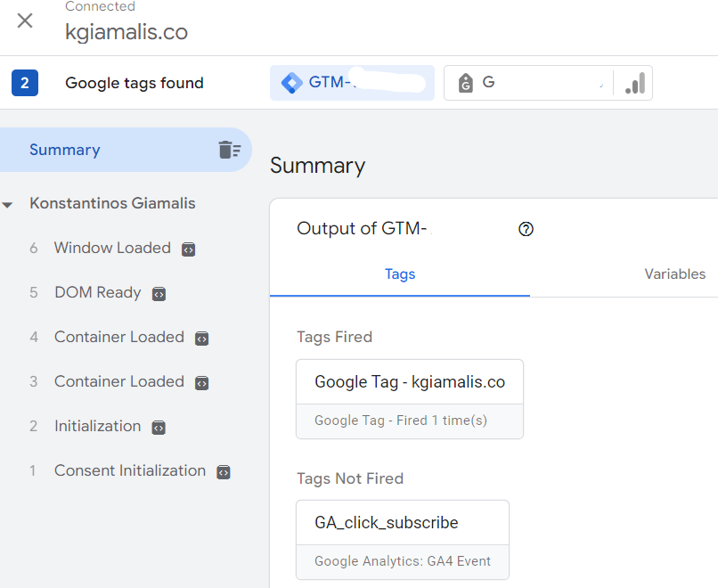Click the Tags Fired section heading
This screenshot has width=718, height=588.
[x=334, y=337]
